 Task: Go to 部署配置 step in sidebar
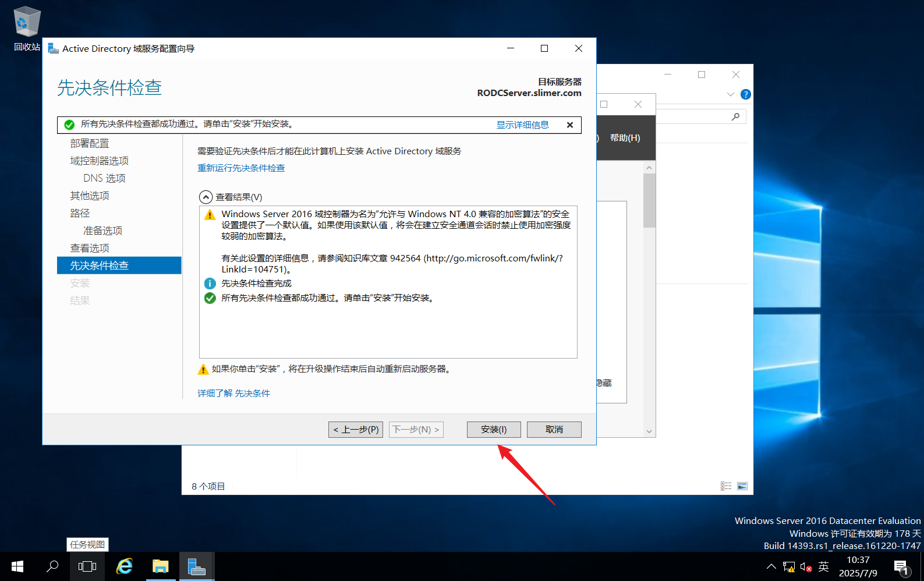[90, 143]
